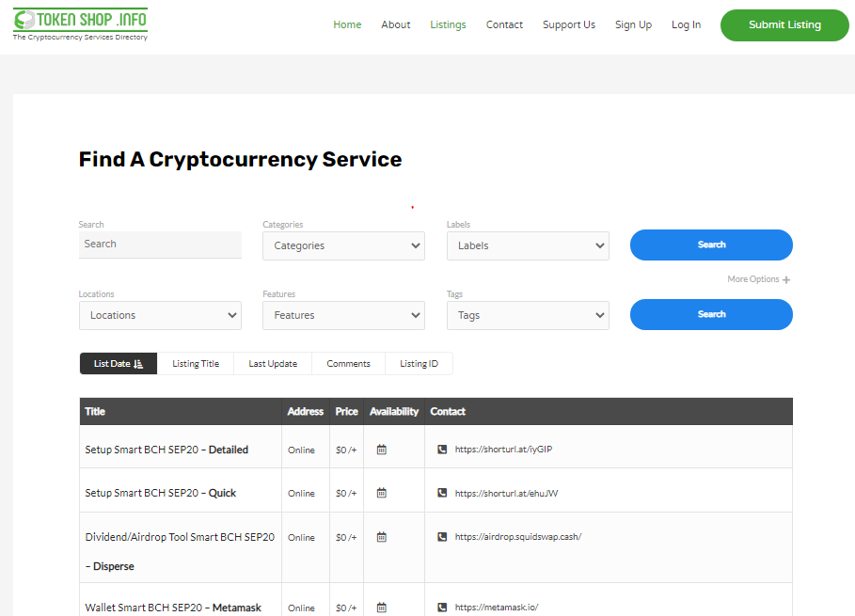Open availability calendar for Dividend/Airdrop Tool row
Screen dimensions: 855x616
coord(382,537)
